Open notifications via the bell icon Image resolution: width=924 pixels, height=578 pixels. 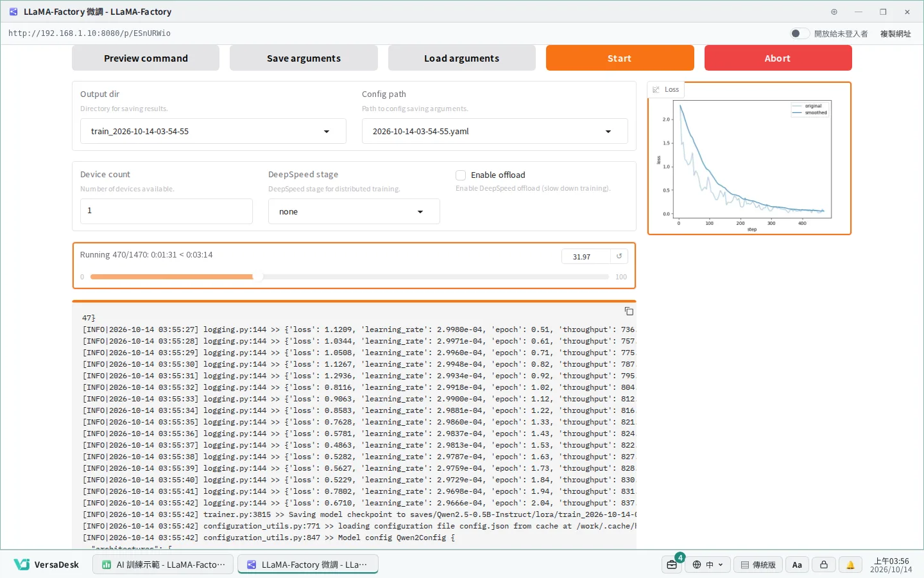[x=850, y=565]
